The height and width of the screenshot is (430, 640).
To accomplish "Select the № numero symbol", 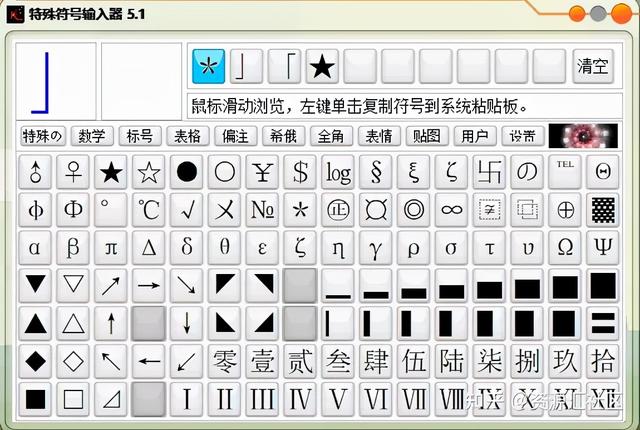I will (x=263, y=210).
